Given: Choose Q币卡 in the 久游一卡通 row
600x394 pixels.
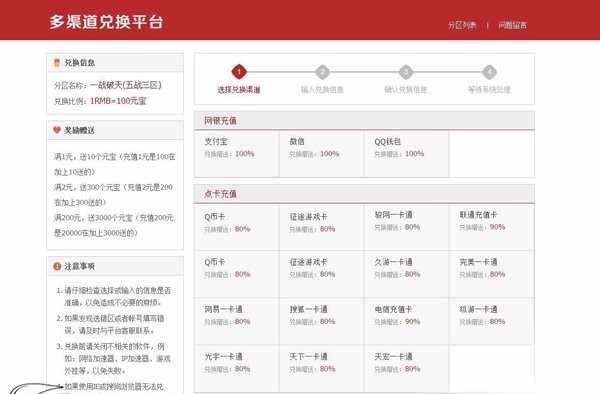Looking at the screenshot, I should point(237,274).
